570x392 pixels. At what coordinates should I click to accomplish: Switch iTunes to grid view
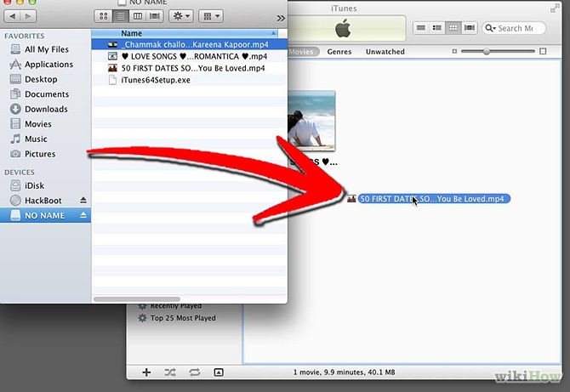click(453, 28)
